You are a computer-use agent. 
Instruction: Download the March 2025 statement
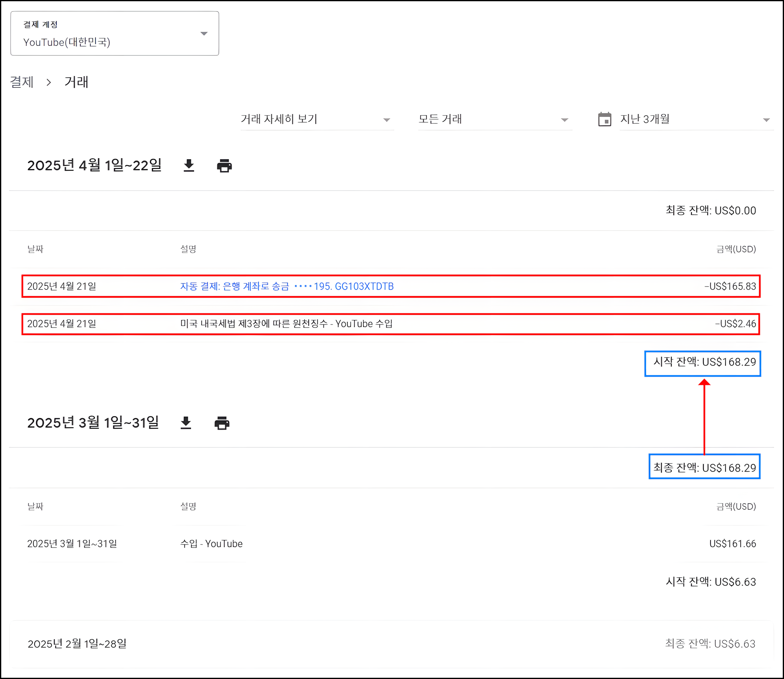(x=186, y=423)
